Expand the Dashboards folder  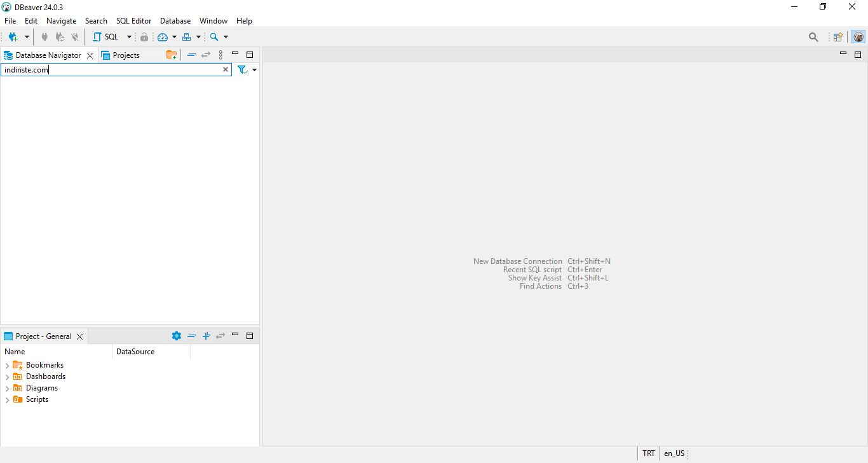pyautogui.click(x=7, y=377)
